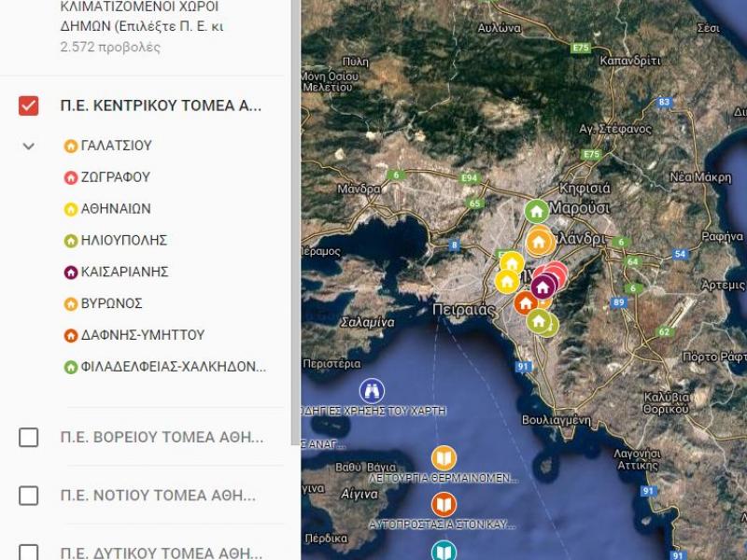Screen dimensions: 747x560
Task: Enable the Π.Ε. ΒΟΡΕΙΟΥ ΤΟΜΕΑ layer checkbox
Action: 29,437
